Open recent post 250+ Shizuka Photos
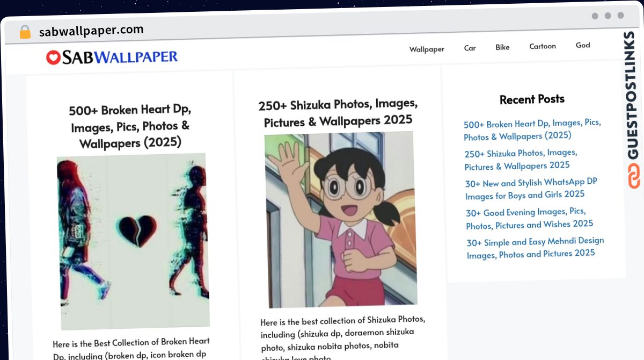The width and height of the screenshot is (644, 360). (521, 160)
